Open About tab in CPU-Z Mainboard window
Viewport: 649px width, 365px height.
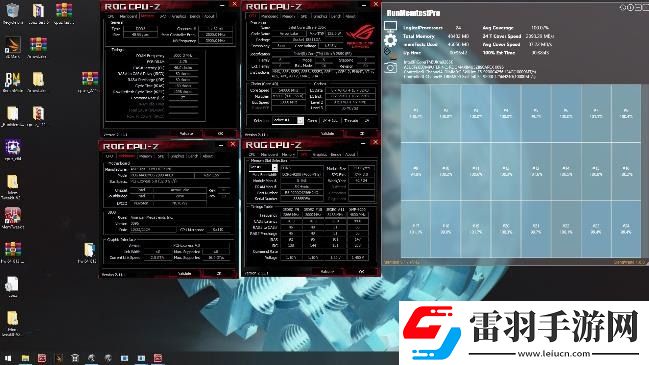tap(208, 156)
